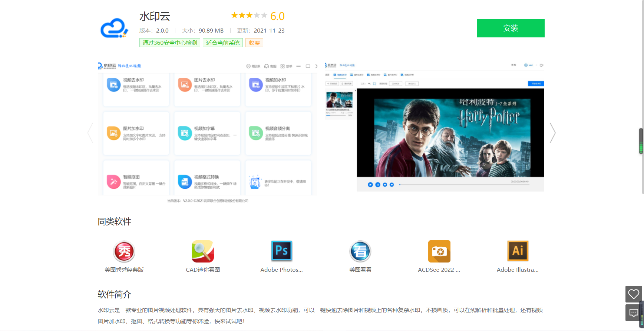Click the blue play button under video
The width and height of the screenshot is (644, 331).
click(x=370, y=184)
